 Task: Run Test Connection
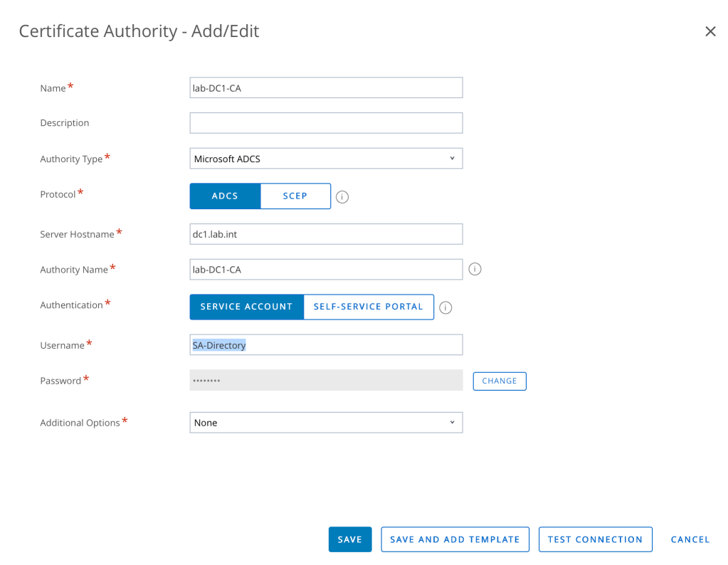coord(595,539)
